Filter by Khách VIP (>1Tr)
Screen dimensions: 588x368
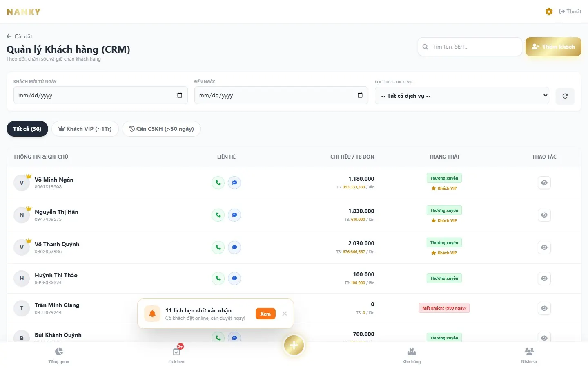(85, 129)
